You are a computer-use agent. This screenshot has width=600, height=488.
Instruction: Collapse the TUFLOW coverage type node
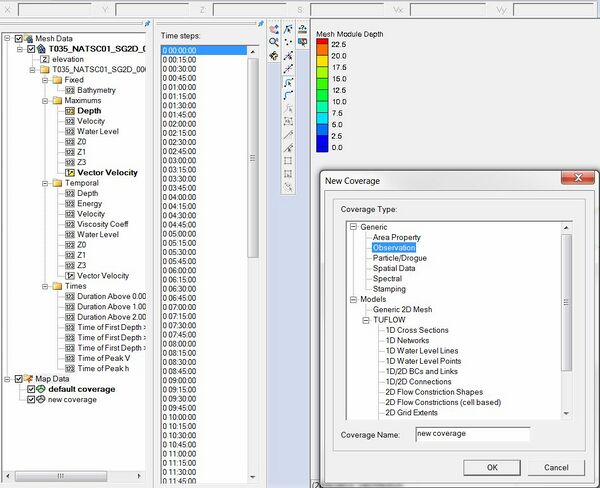tap(367, 320)
